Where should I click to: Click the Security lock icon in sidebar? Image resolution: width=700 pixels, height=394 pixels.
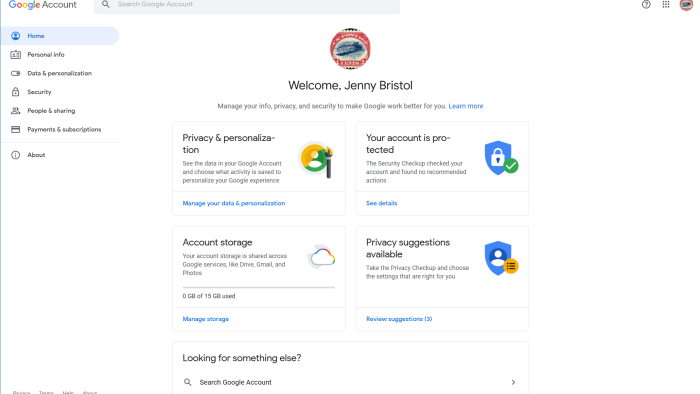(x=16, y=92)
